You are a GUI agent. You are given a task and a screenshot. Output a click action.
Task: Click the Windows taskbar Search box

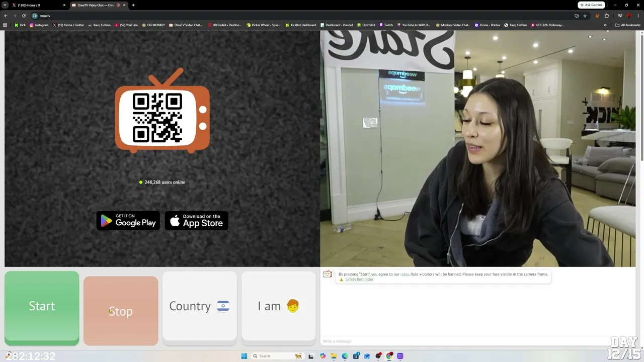point(278,356)
